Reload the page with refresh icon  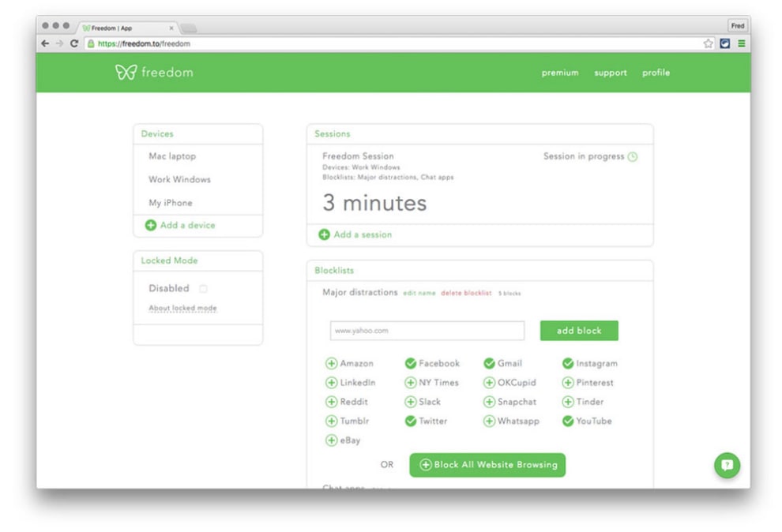pyautogui.click(x=74, y=44)
